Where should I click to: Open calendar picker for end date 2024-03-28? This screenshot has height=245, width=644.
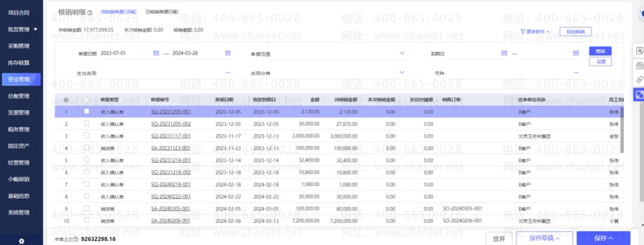point(228,53)
